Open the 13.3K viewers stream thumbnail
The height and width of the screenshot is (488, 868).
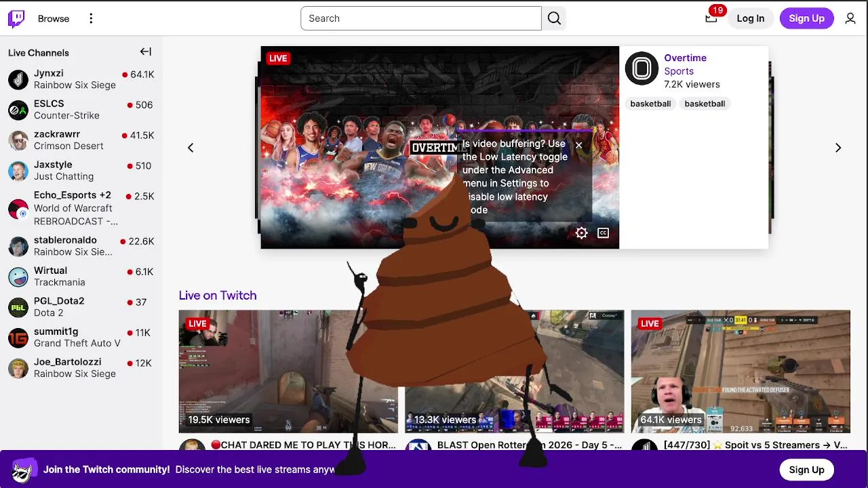(514, 371)
